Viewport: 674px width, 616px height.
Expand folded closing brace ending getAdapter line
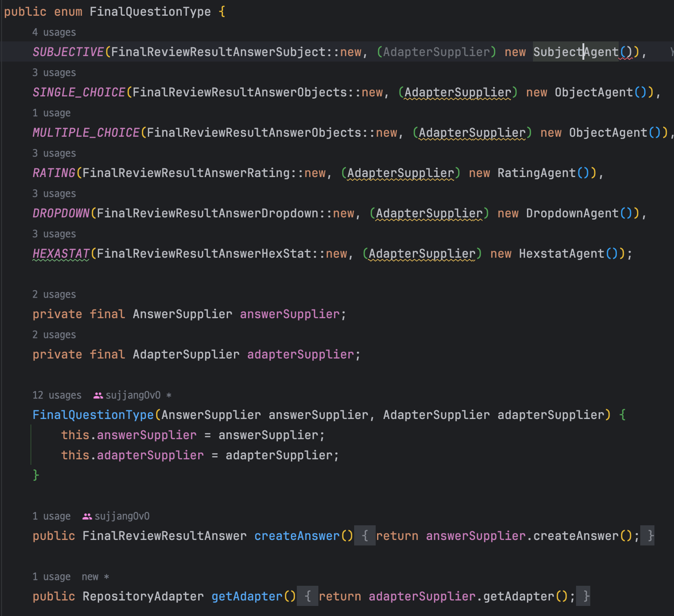click(583, 596)
